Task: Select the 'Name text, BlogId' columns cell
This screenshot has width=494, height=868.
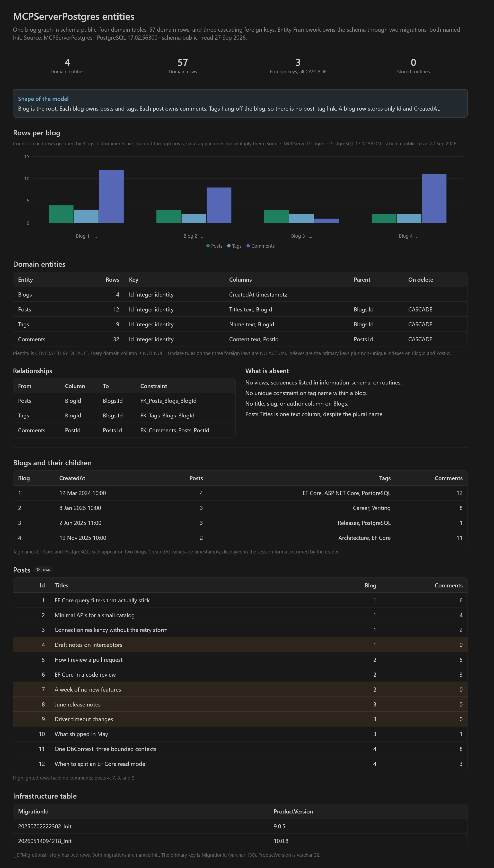Action: (251, 325)
